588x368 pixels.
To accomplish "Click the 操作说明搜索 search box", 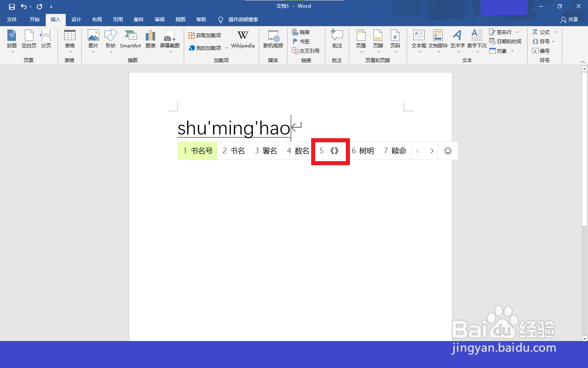I will point(238,20).
